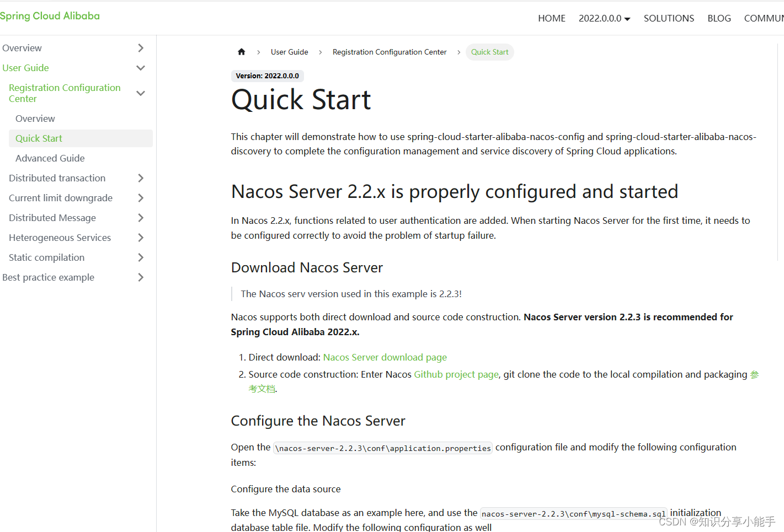
Task: Expand the Best practice example chevron
Action: pos(141,277)
